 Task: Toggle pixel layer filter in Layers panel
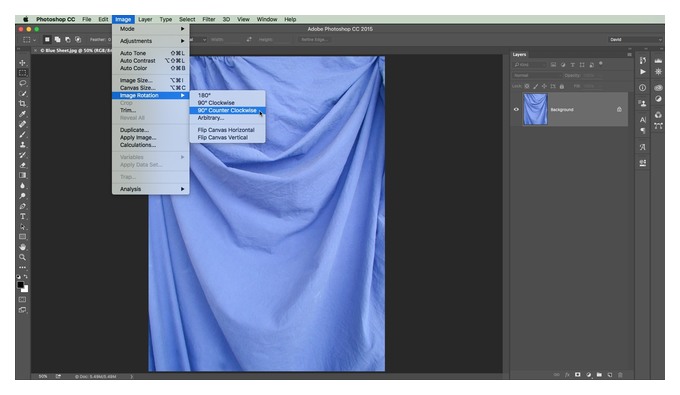point(553,65)
